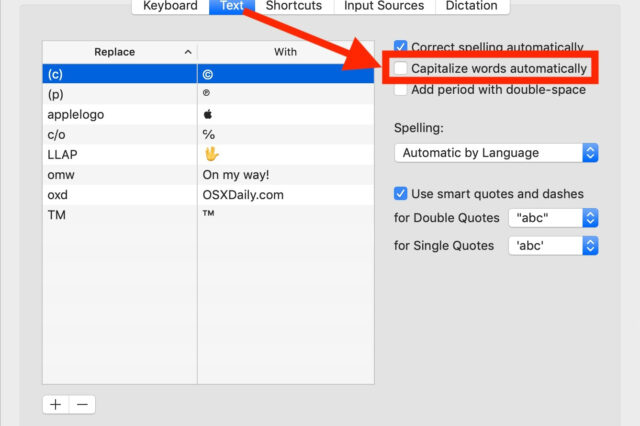Enable Add period with double-space
Screen dimensions: 640x426
tap(400, 89)
